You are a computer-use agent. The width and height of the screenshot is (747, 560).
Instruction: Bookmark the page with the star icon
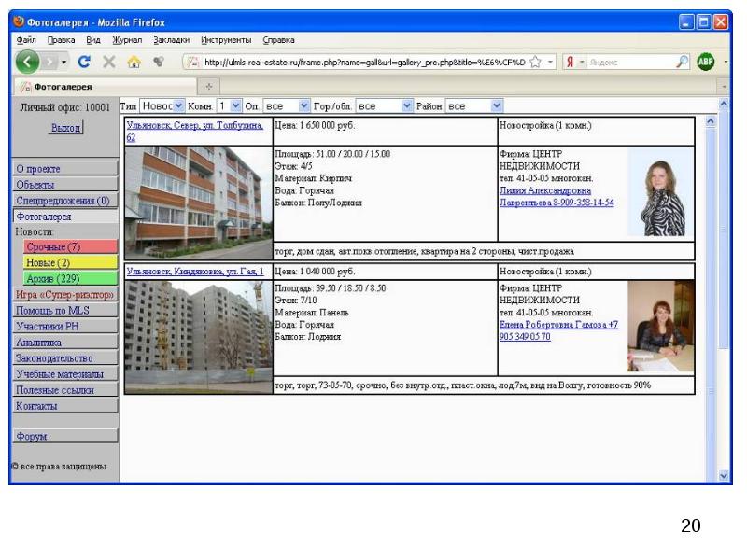pos(535,63)
